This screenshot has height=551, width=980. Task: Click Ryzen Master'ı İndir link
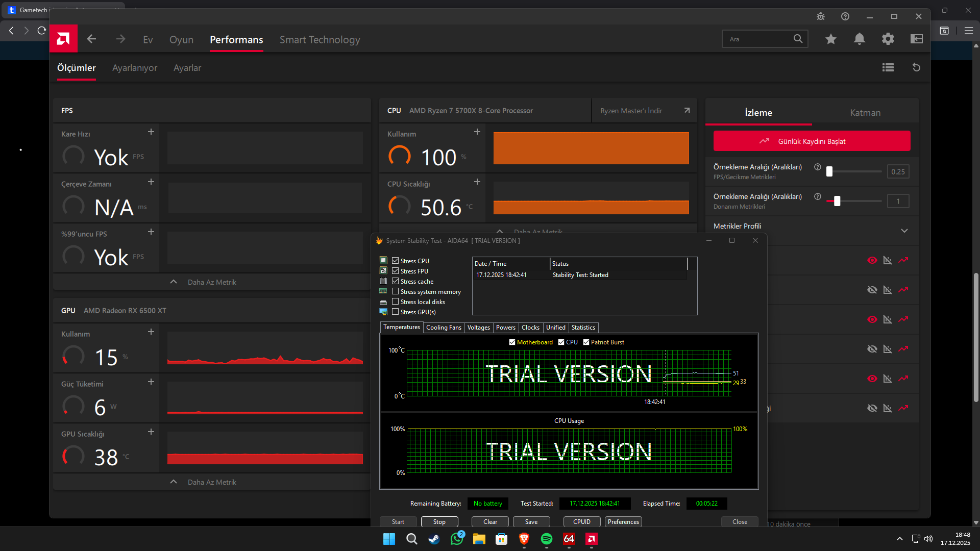point(645,111)
